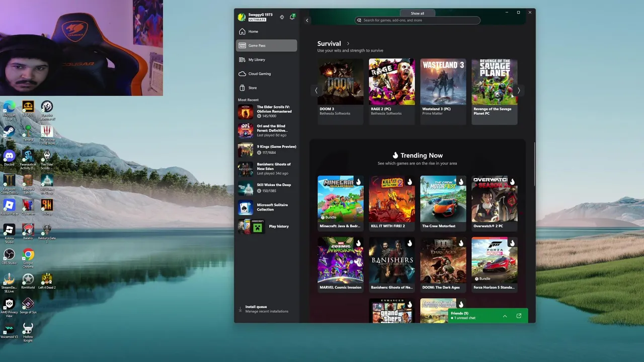Open The Crew Motorfest tile

click(443, 203)
